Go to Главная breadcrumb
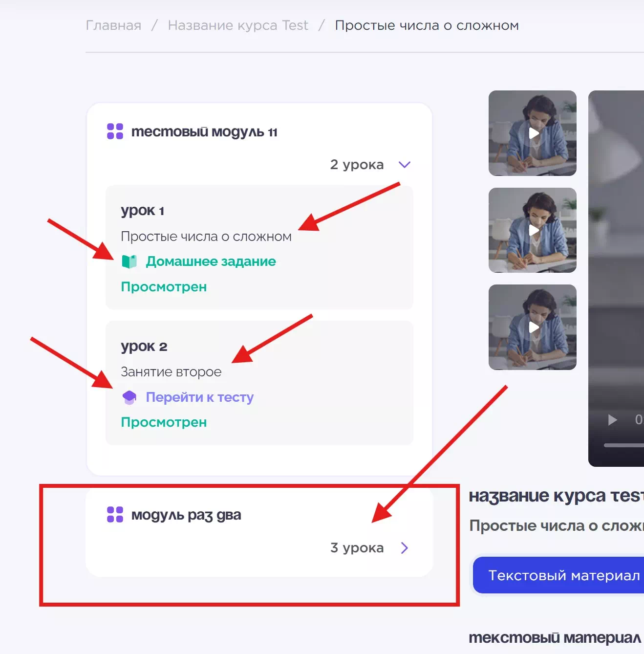The width and height of the screenshot is (644, 654). point(113,25)
